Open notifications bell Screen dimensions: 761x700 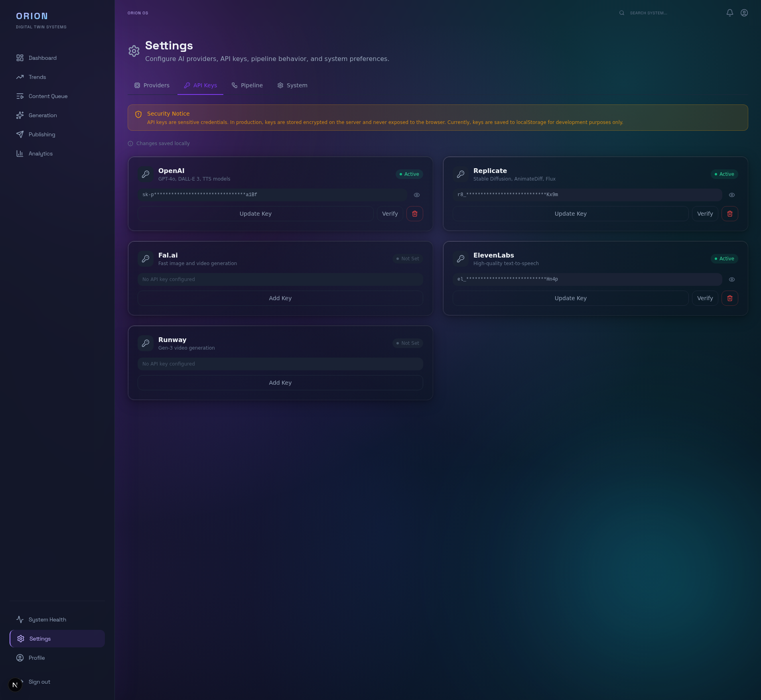[x=729, y=13]
